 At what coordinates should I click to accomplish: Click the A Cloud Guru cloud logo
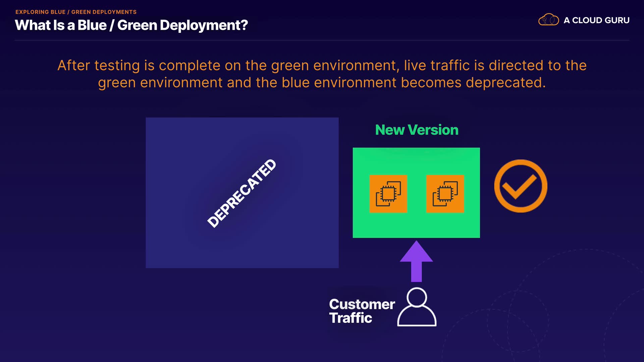548,20
